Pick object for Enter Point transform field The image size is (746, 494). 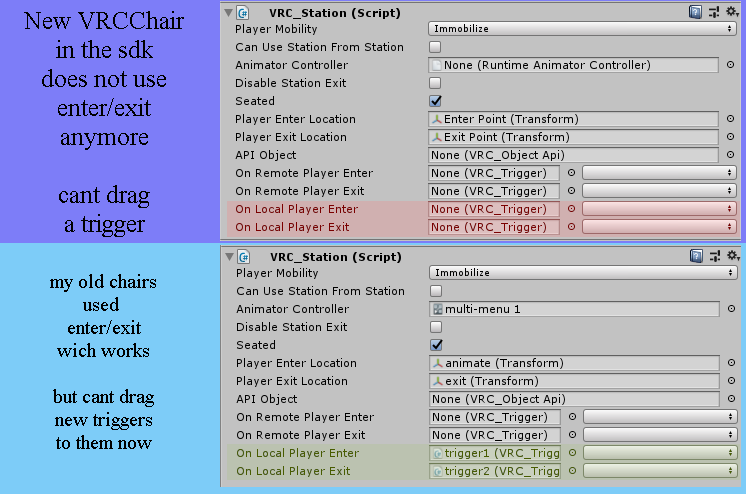pyautogui.click(x=730, y=119)
